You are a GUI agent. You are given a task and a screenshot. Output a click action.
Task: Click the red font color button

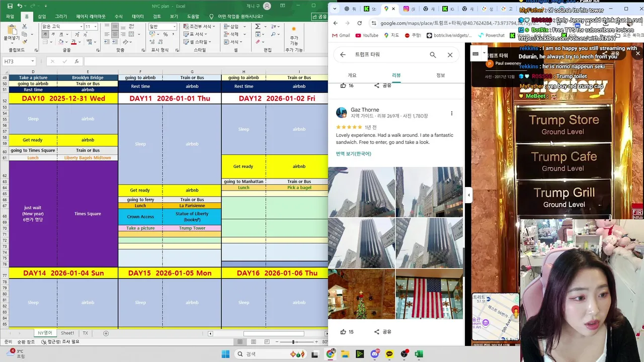coord(73,42)
